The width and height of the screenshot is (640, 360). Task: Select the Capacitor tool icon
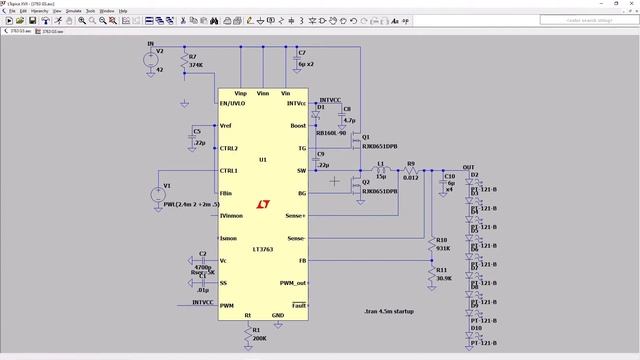tap(291, 20)
